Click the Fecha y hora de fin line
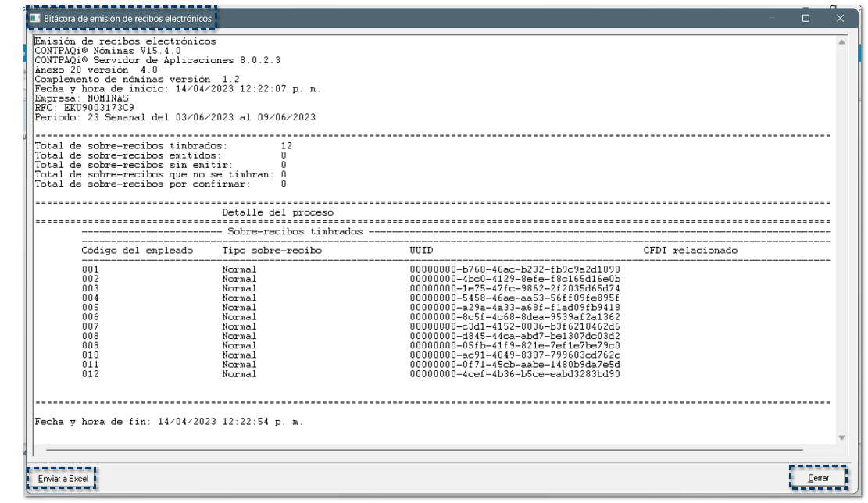The width and height of the screenshot is (868, 503). point(169,422)
